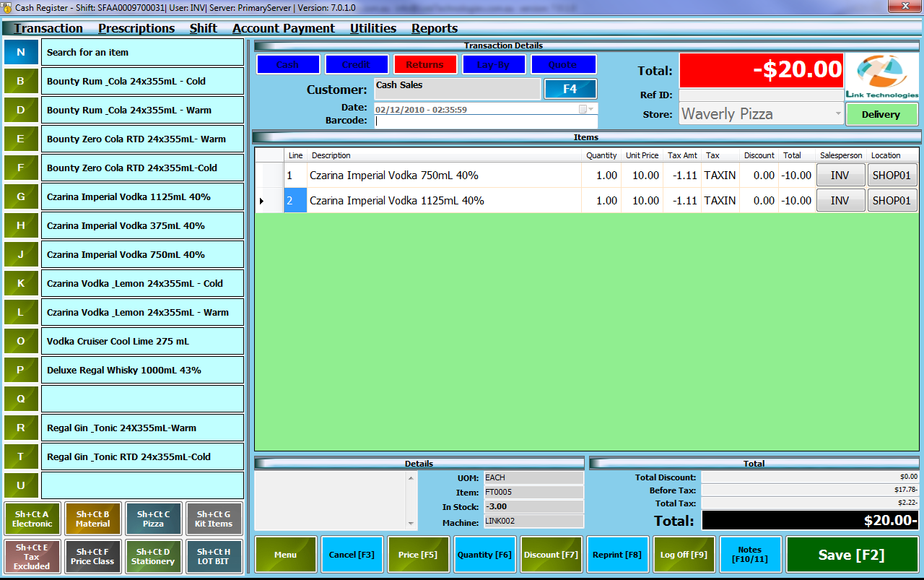Switch to Lay By transaction mode
Viewport: 924px width, 580px height.
493,64
